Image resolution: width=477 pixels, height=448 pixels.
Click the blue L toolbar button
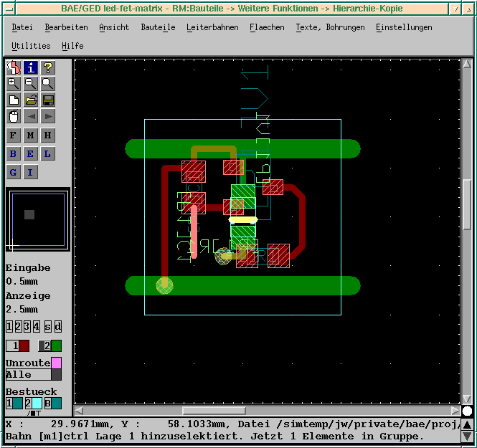pos(48,154)
